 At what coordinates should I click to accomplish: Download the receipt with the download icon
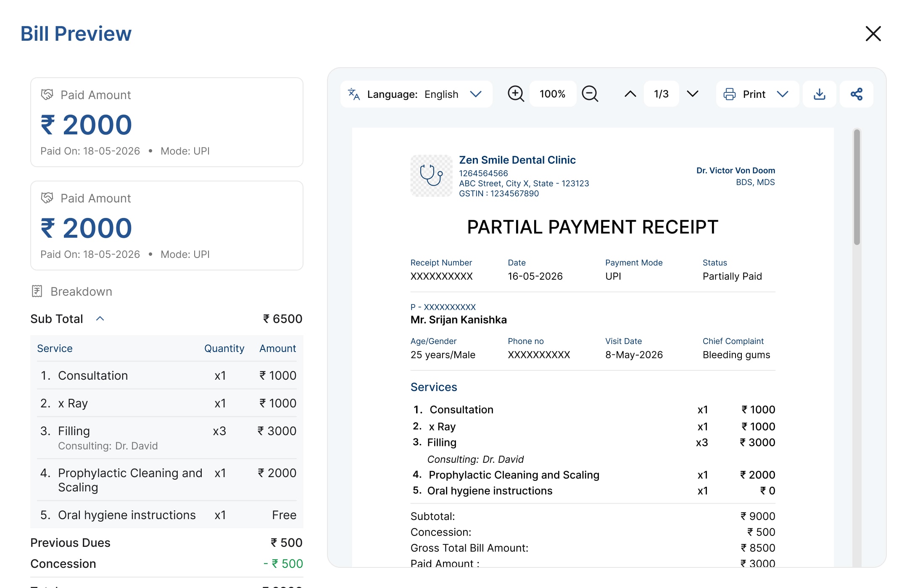820,94
